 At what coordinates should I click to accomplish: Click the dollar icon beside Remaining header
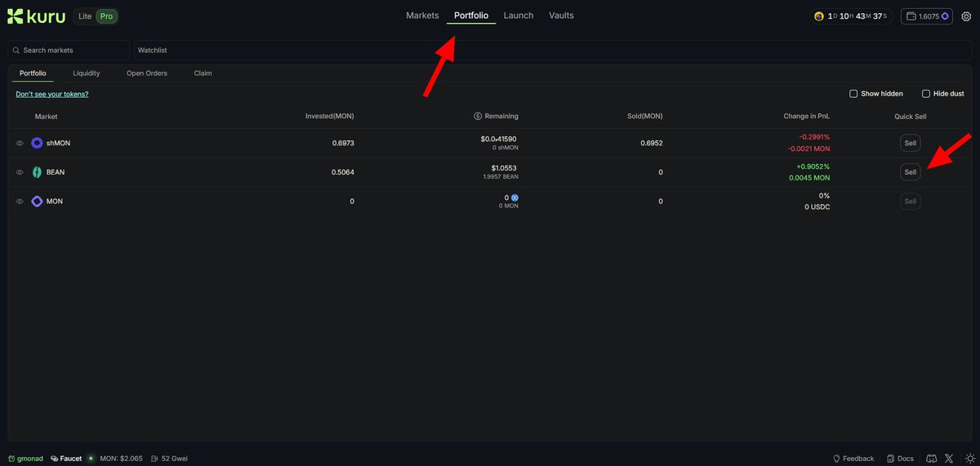tap(478, 116)
